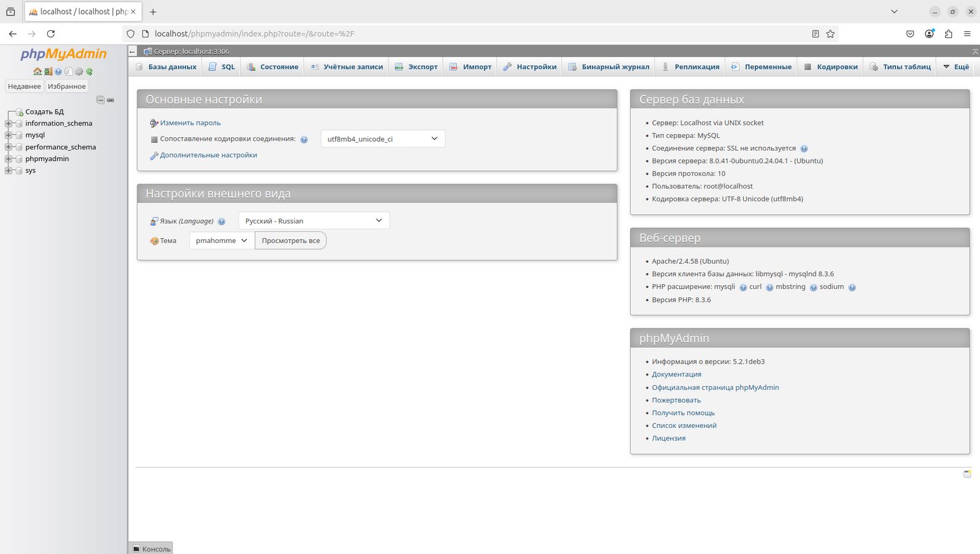This screenshot has height=554, width=980.
Task: Open the Русский - Russian language dropdown
Action: 314,221
